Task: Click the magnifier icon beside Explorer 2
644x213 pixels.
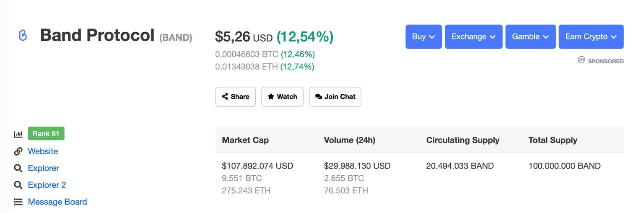Action: [18, 185]
